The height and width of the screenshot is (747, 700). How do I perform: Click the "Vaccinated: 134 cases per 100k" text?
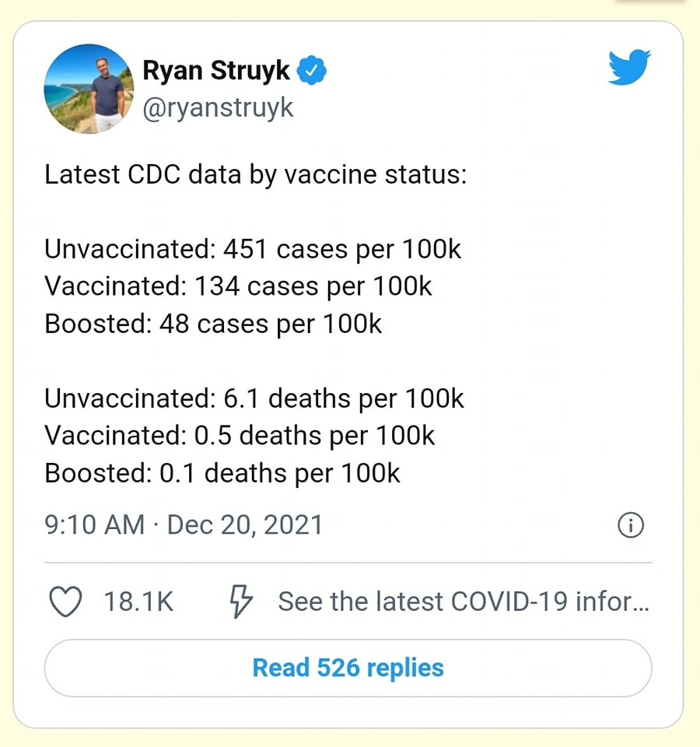point(238,286)
